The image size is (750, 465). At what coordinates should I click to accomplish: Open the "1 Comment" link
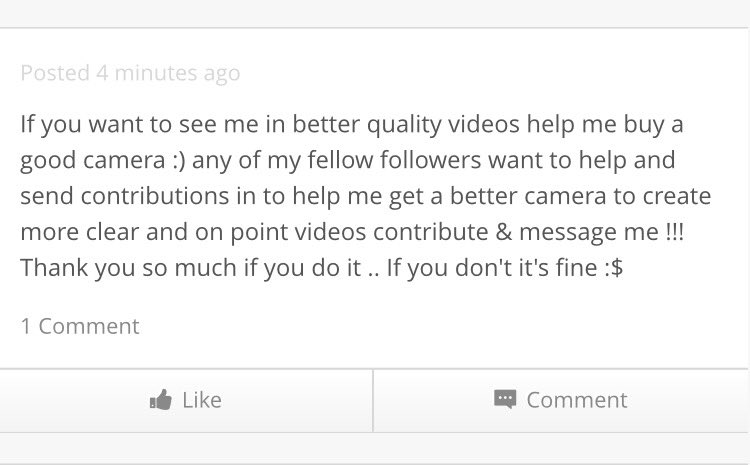[80, 326]
